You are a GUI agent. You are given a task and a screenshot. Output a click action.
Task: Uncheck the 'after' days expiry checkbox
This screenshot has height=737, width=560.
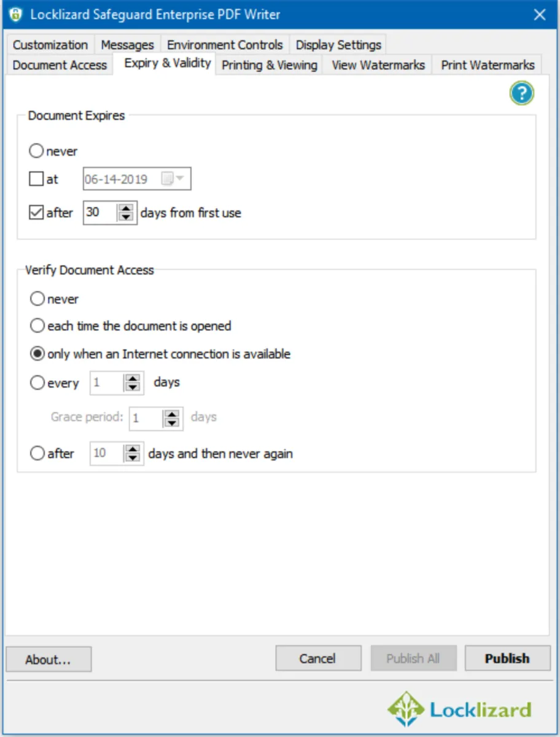coord(36,213)
